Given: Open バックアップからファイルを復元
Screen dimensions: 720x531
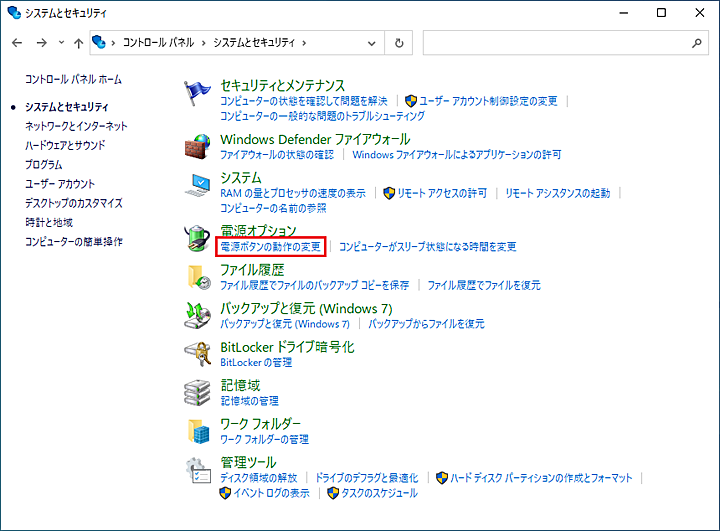Looking at the screenshot, I should coord(426,324).
